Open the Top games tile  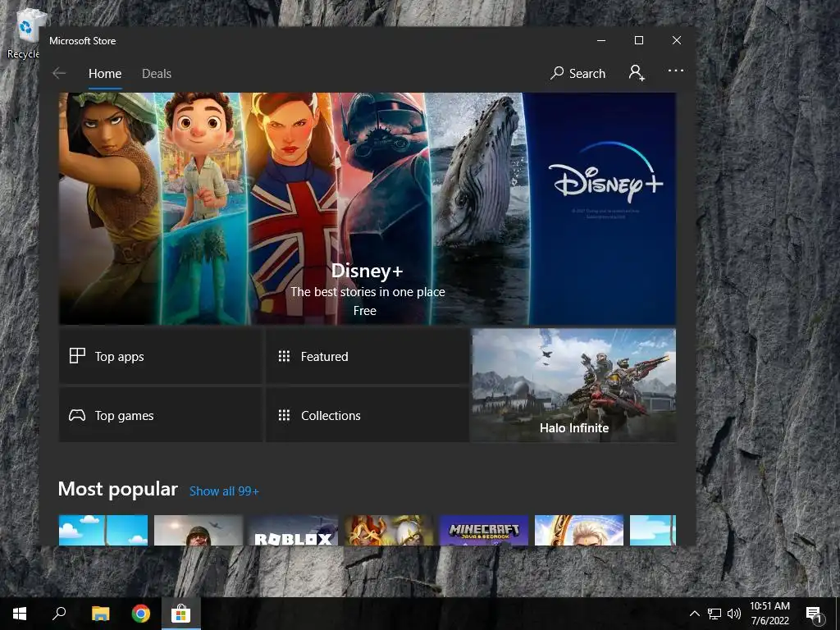(161, 415)
